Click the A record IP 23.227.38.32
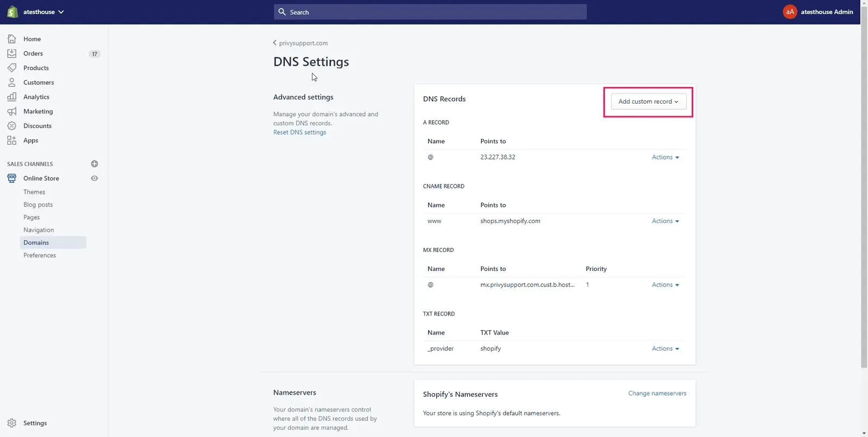This screenshot has width=868, height=437. (x=497, y=157)
